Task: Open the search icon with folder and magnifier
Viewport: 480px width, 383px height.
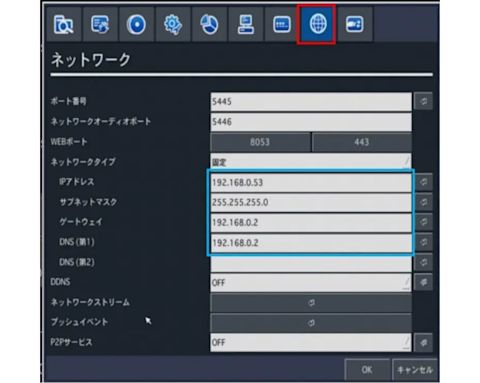Action: [63, 24]
